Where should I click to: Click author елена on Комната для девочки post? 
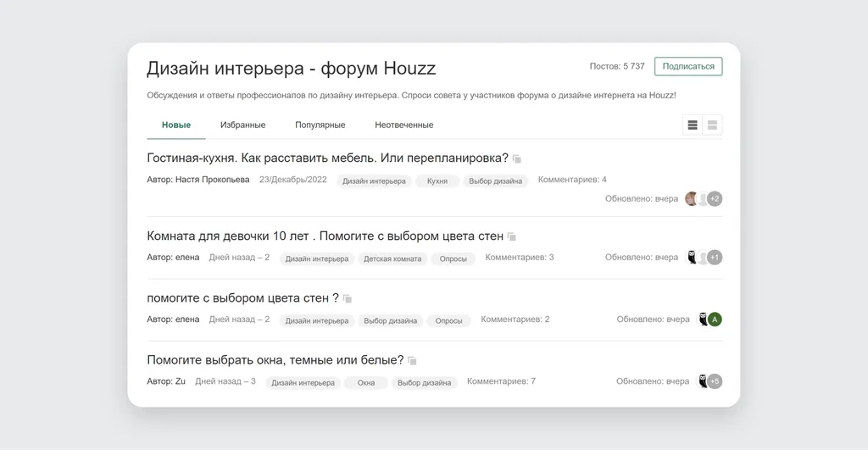coord(187,258)
